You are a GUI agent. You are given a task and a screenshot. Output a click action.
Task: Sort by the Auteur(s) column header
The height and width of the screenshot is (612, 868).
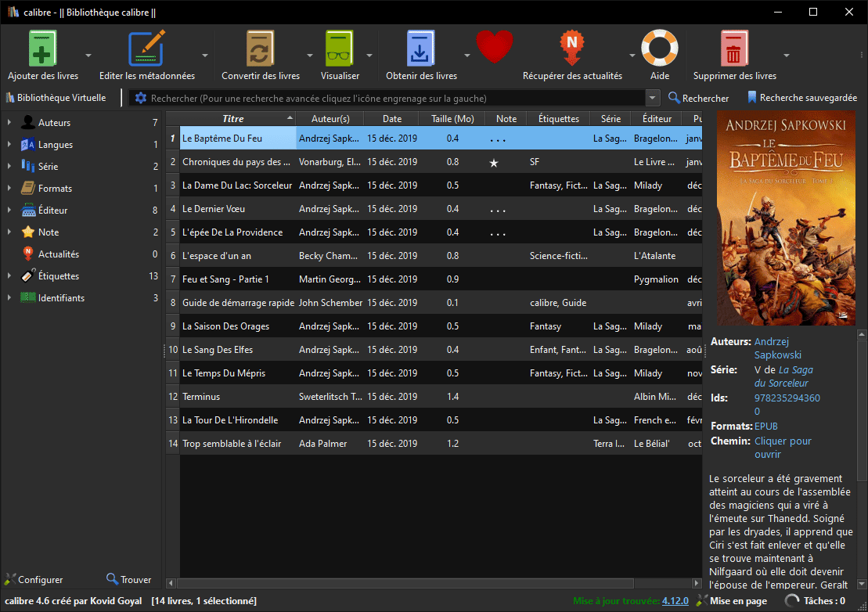[330, 119]
